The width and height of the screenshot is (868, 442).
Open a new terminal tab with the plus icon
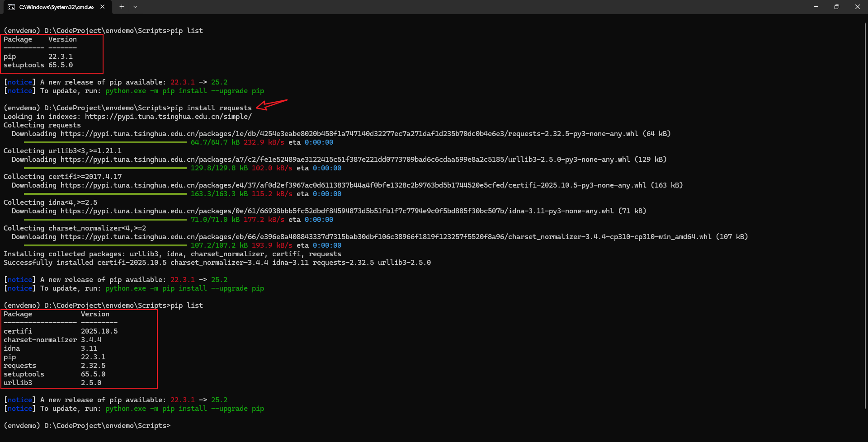(121, 7)
